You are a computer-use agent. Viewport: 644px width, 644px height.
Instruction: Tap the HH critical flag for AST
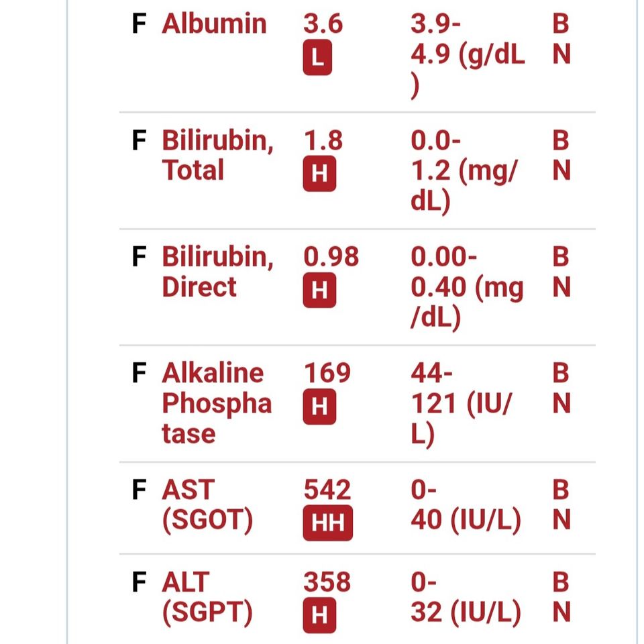coord(327,523)
